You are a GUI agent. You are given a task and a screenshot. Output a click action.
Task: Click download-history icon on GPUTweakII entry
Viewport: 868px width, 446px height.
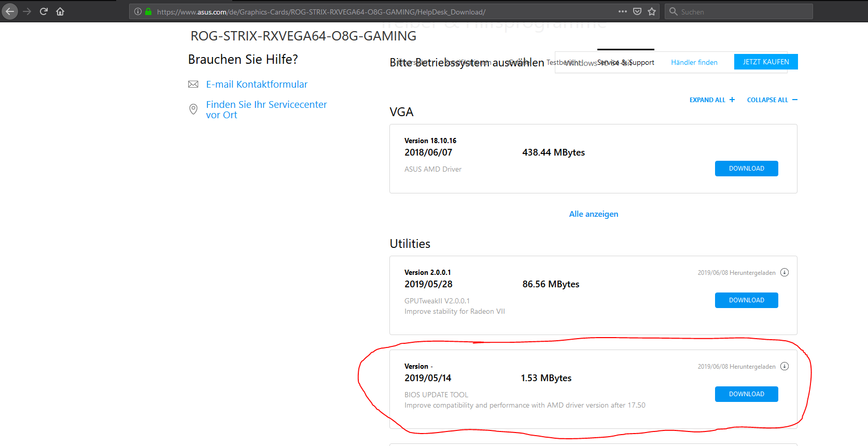pyautogui.click(x=785, y=272)
